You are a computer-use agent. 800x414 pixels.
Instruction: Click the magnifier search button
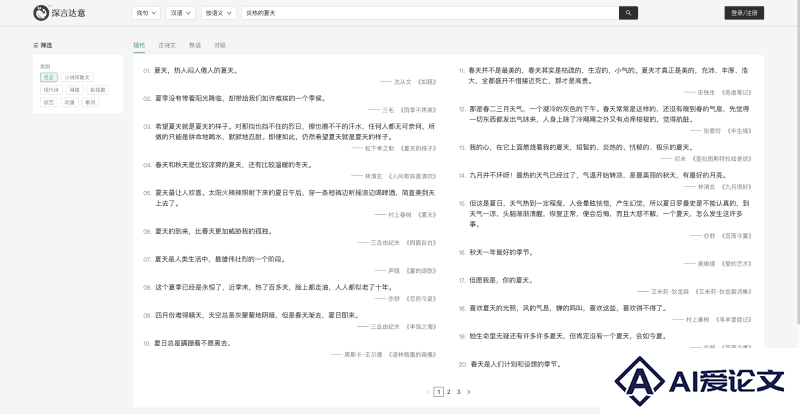point(628,13)
